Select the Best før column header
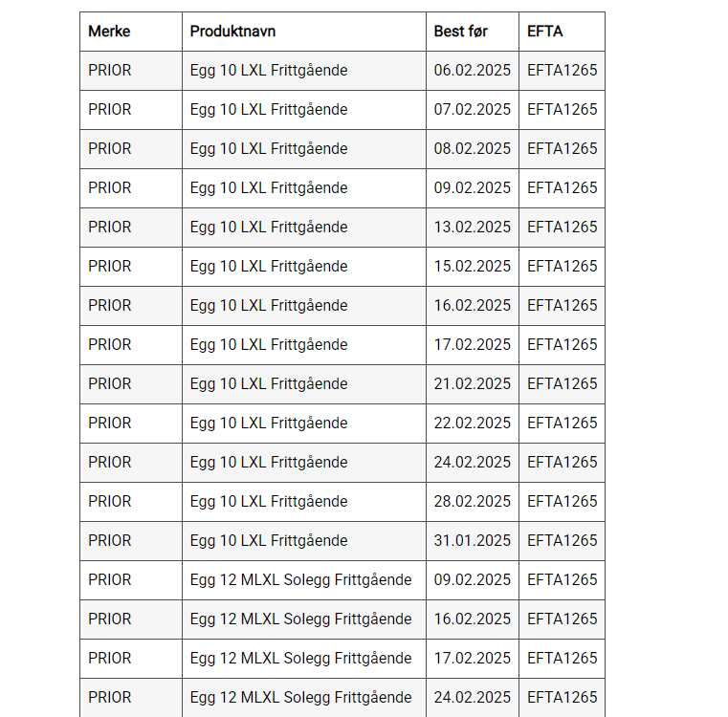Viewport: 728px width, 717px height. pyautogui.click(x=461, y=32)
